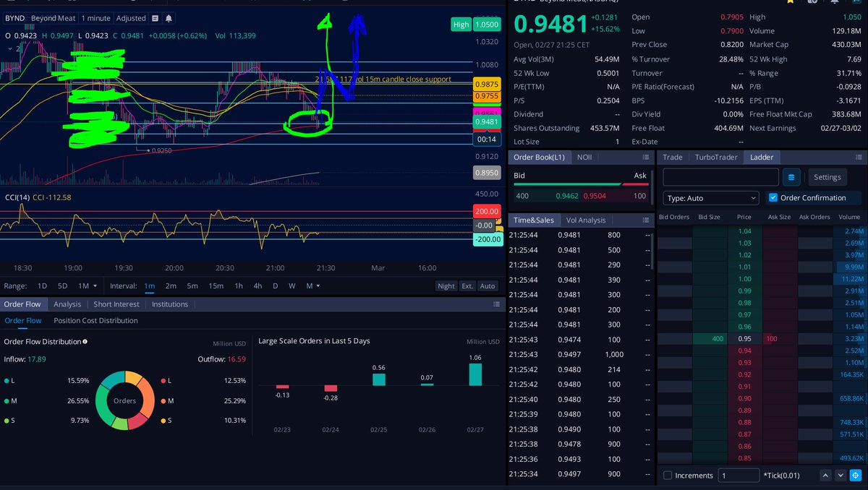The height and width of the screenshot is (490, 868).
Task: Toggle Ext. hours button
Action: [x=467, y=285]
